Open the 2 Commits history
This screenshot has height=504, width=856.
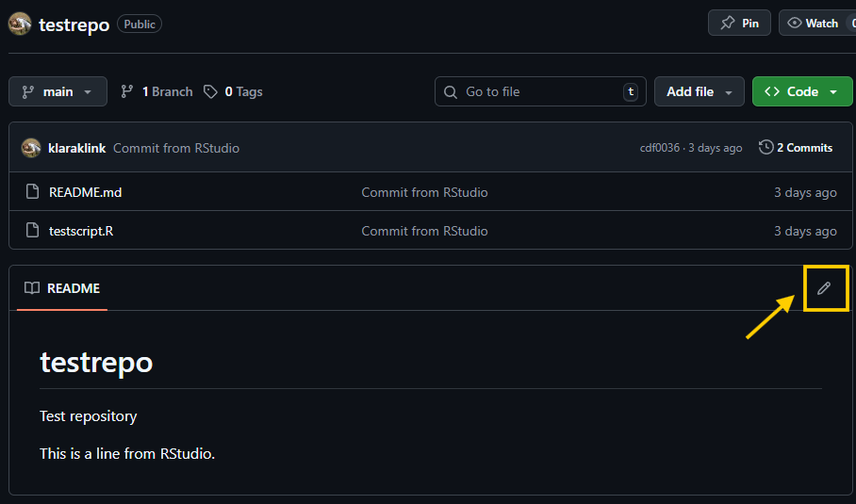click(x=796, y=148)
